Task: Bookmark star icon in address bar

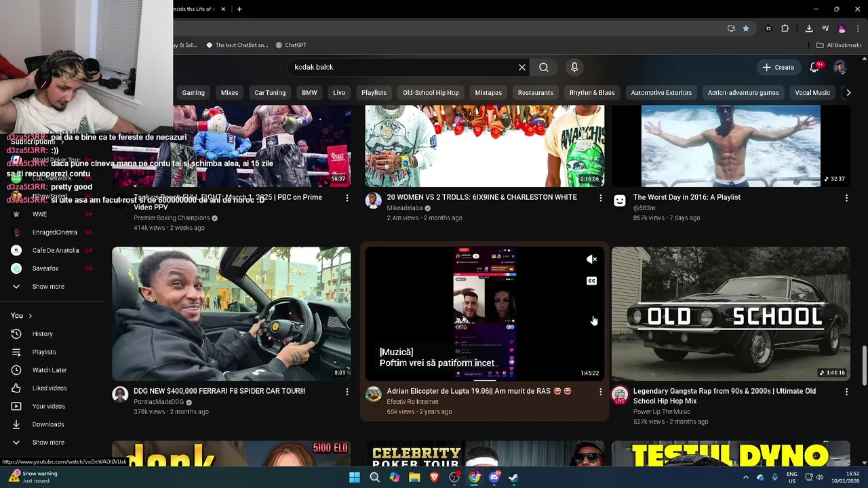Action: [x=746, y=28]
